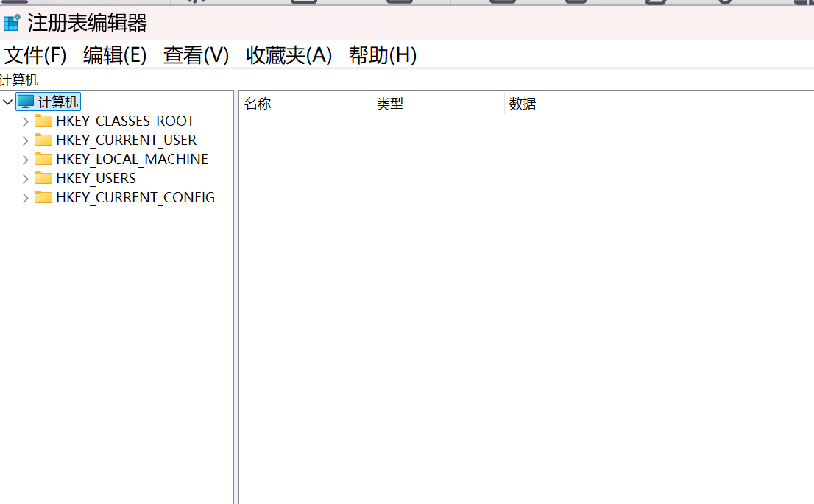Click the 名称 column header
814x504 pixels.
(x=305, y=104)
